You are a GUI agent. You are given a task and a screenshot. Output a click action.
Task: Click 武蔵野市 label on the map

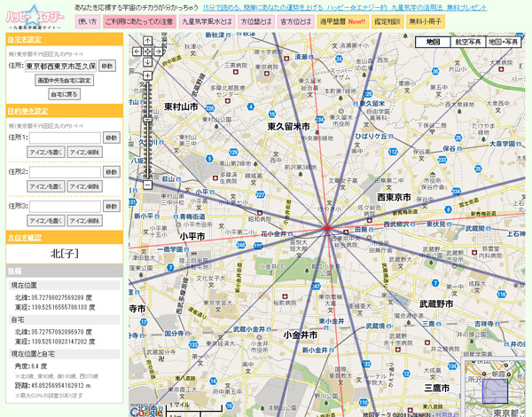436,304
